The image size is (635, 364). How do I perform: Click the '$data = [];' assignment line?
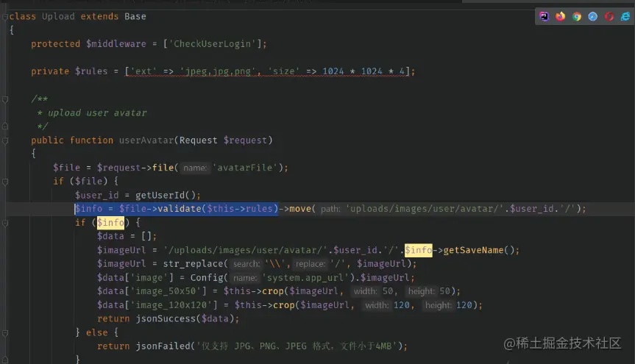(x=127, y=236)
